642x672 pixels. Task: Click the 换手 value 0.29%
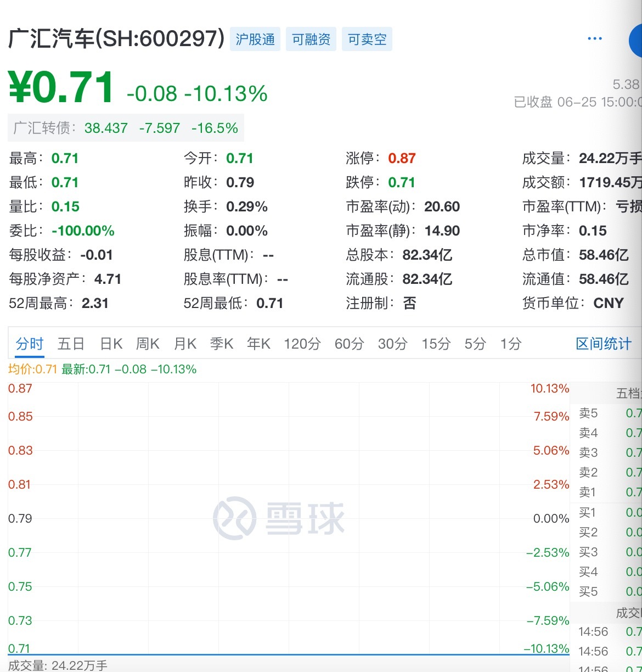pyautogui.click(x=247, y=207)
